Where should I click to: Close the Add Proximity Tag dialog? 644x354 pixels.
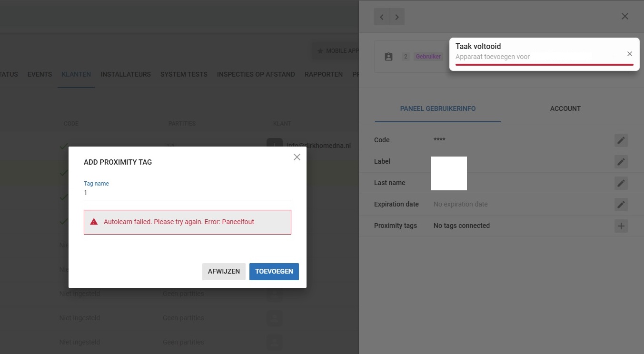(297, 157)
